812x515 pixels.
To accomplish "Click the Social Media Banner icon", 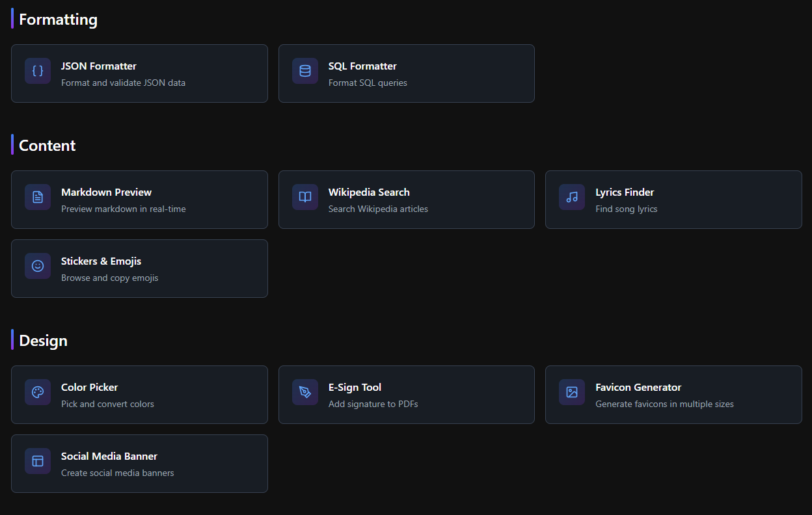I will pyautogui.click(x=38, y=461).
